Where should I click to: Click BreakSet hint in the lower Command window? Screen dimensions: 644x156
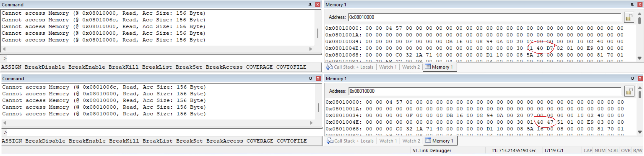[189, 141]
